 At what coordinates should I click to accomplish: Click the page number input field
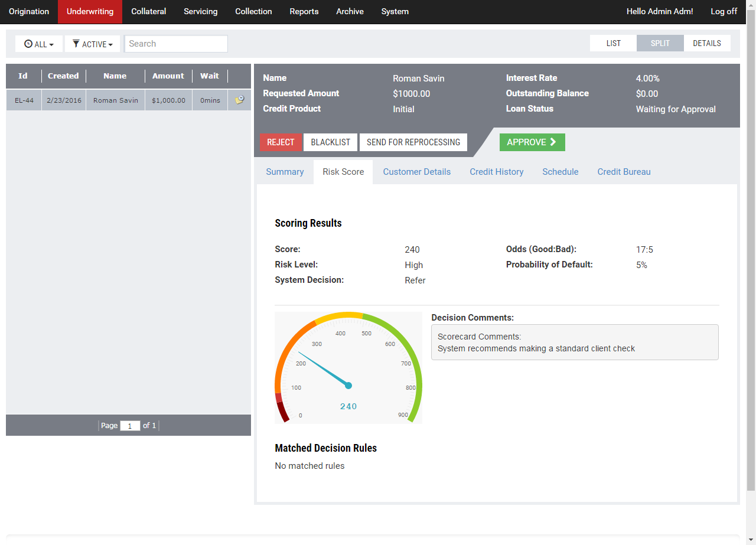[x=130, y=426]
